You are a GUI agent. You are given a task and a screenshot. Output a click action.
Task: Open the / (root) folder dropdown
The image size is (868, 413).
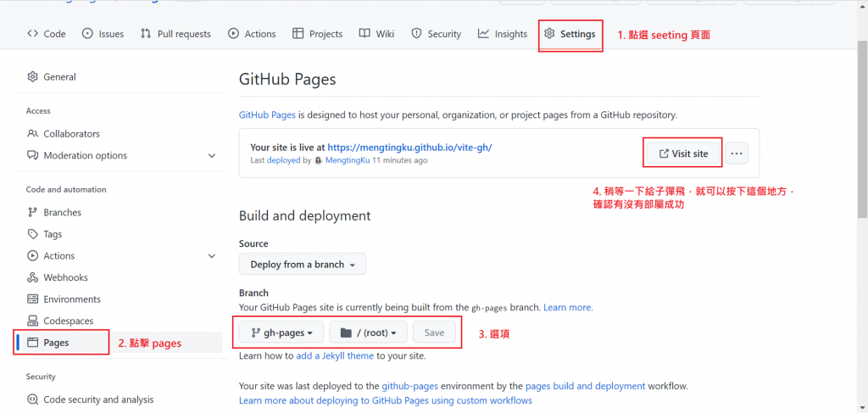click(x=368, y=332)
